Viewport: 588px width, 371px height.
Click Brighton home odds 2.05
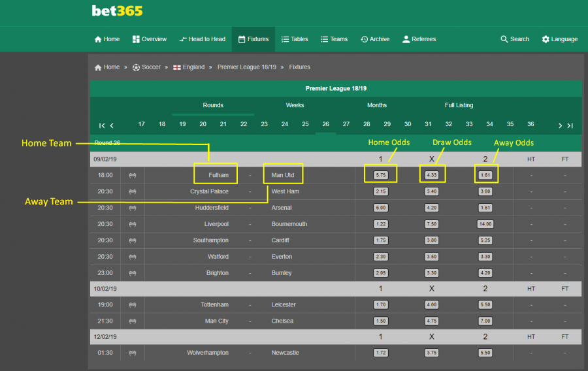[x=381, y=273]
